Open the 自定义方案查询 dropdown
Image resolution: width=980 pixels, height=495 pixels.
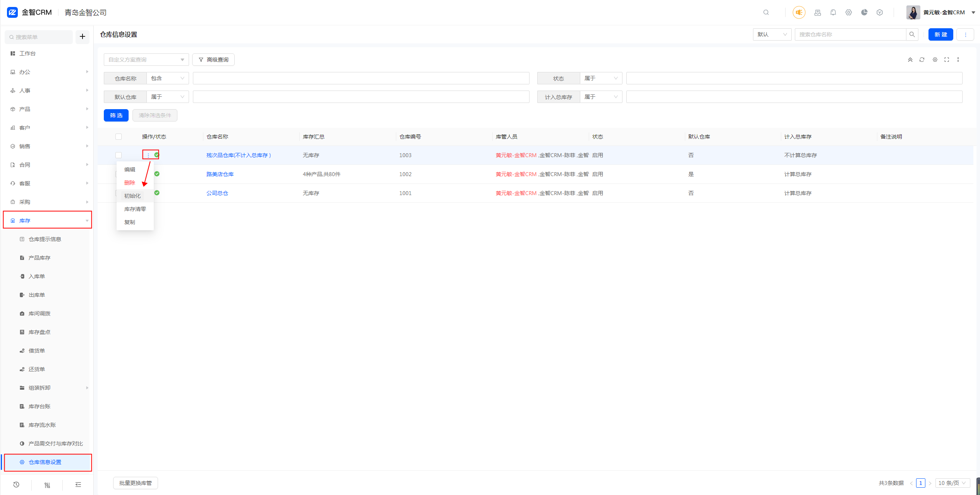[x=146, y=60]
